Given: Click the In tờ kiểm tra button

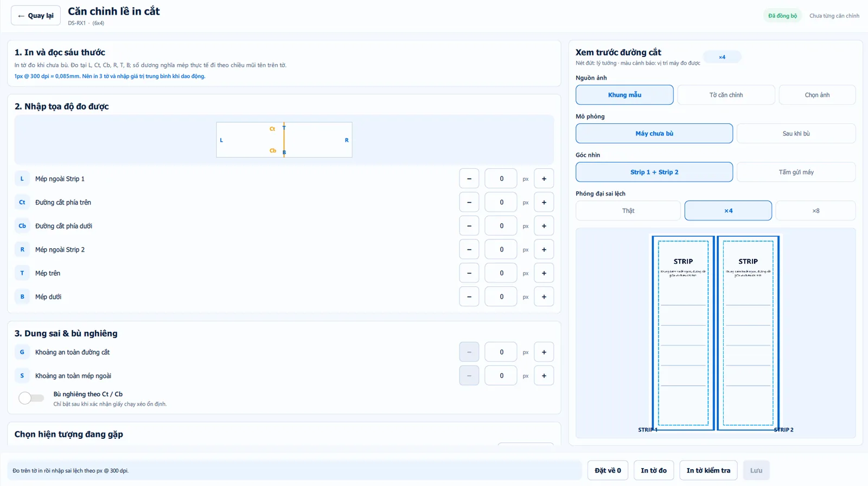Looking at the screenshot, I should 709,470.
